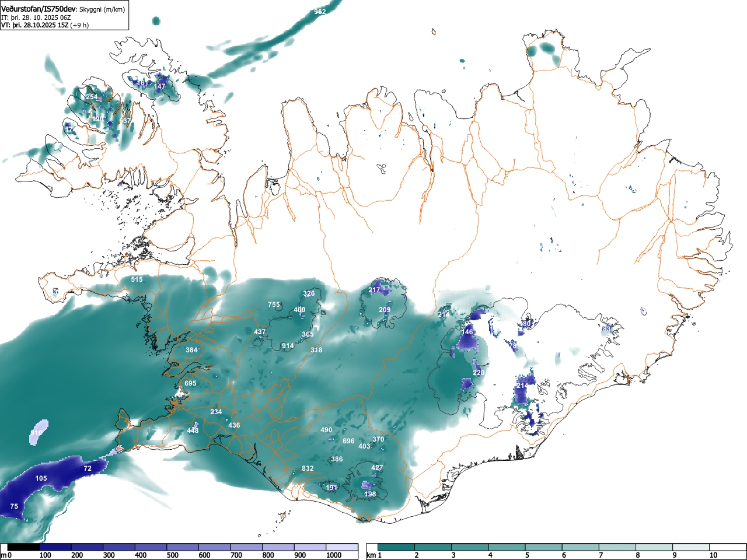Click the map value "365"

[308, 334]
